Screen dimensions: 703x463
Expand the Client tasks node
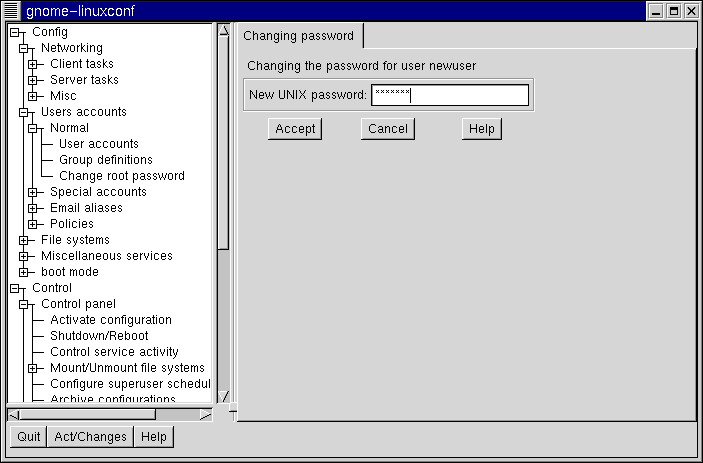pos(33,64)
